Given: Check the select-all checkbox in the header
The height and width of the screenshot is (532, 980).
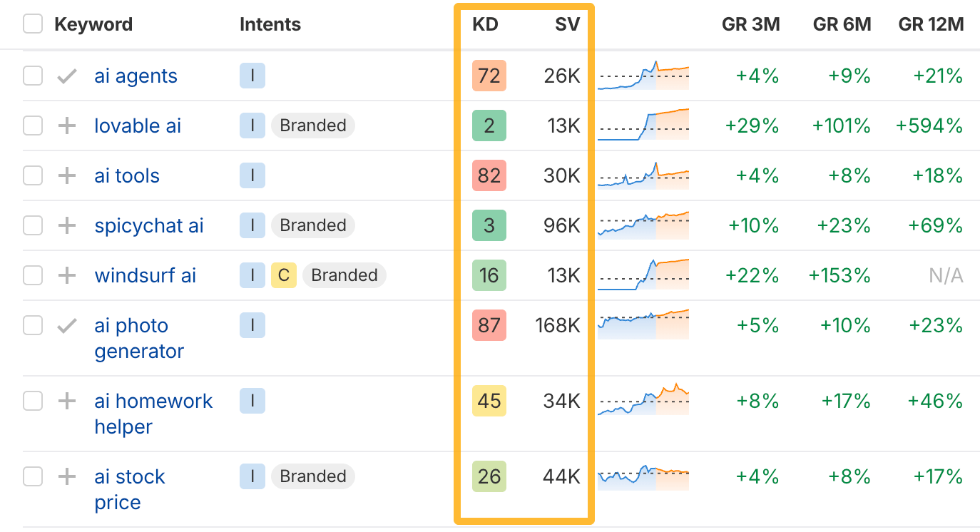Looking at the screenshot, I should (x=32, y=24).
